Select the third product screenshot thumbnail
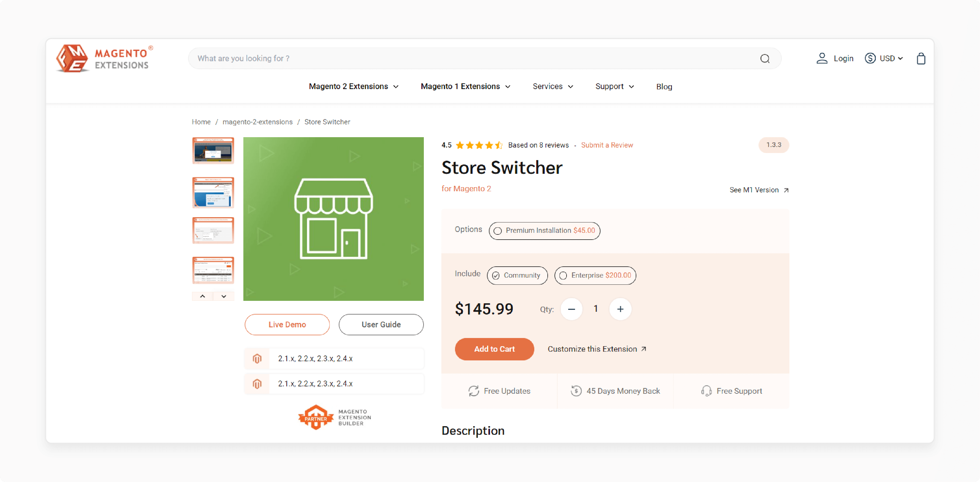 pos(213,230)
